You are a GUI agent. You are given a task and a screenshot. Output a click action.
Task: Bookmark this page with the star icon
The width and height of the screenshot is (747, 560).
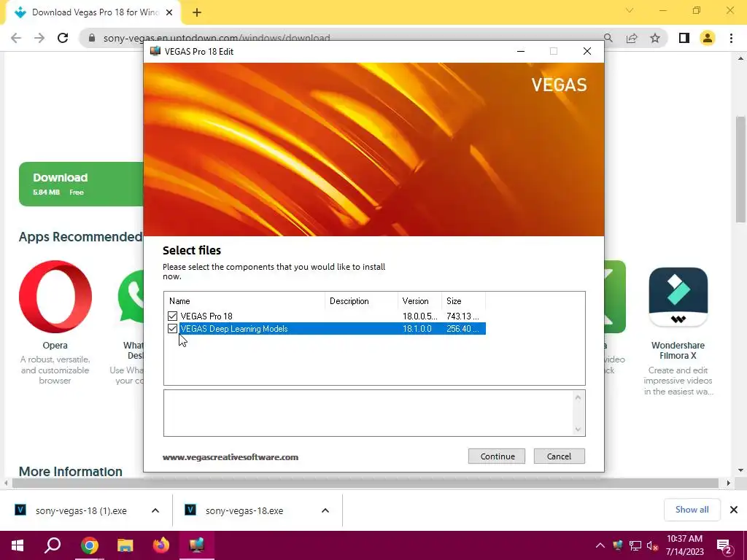655,38
